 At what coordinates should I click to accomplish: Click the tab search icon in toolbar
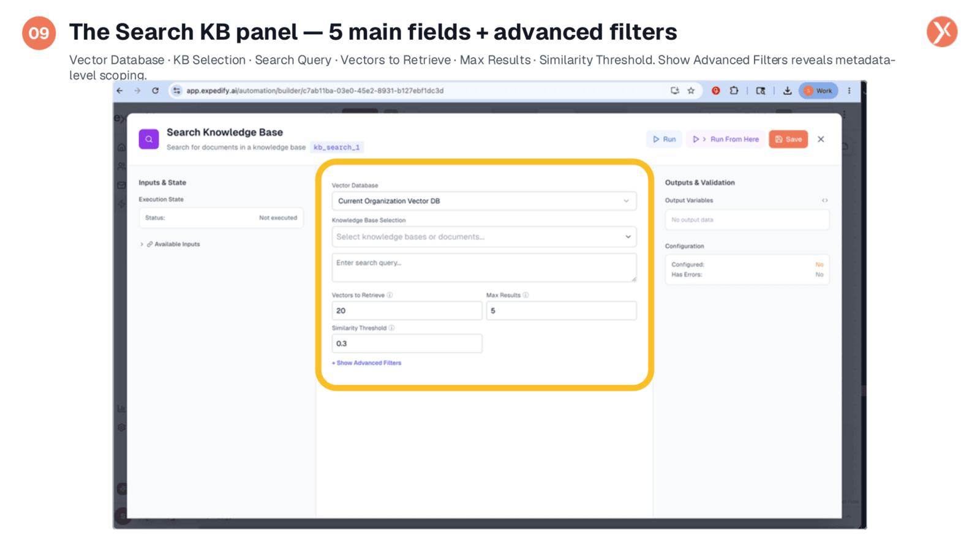[x=761, y=91]
